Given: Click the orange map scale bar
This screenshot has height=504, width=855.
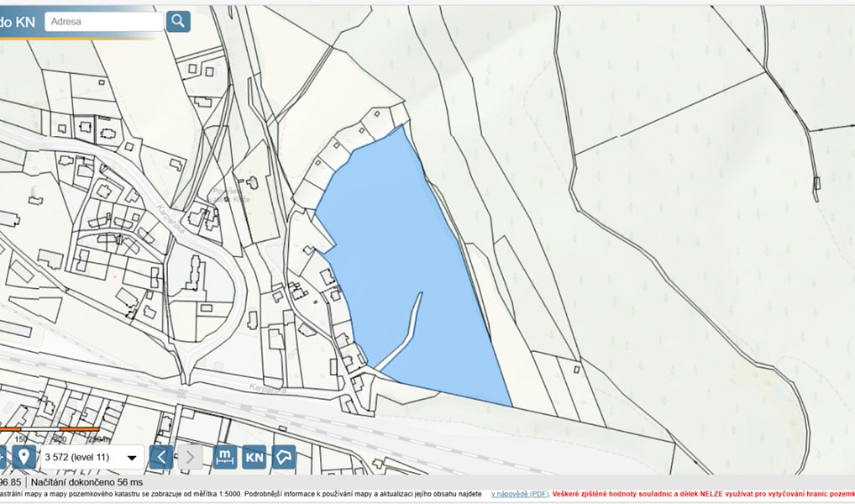Looking at the screenshot, I should (x=49, y=430).
